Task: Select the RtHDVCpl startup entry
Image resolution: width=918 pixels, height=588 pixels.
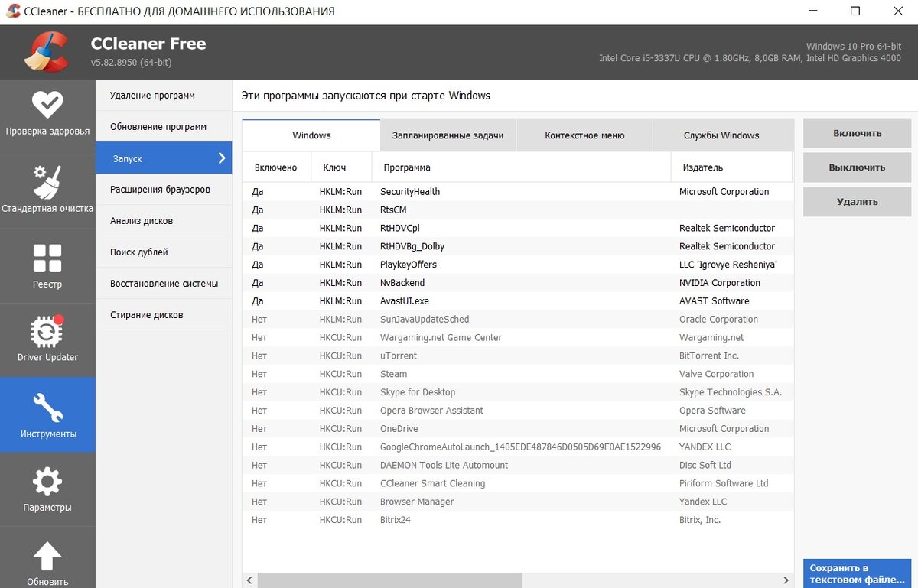Action: 518,228
